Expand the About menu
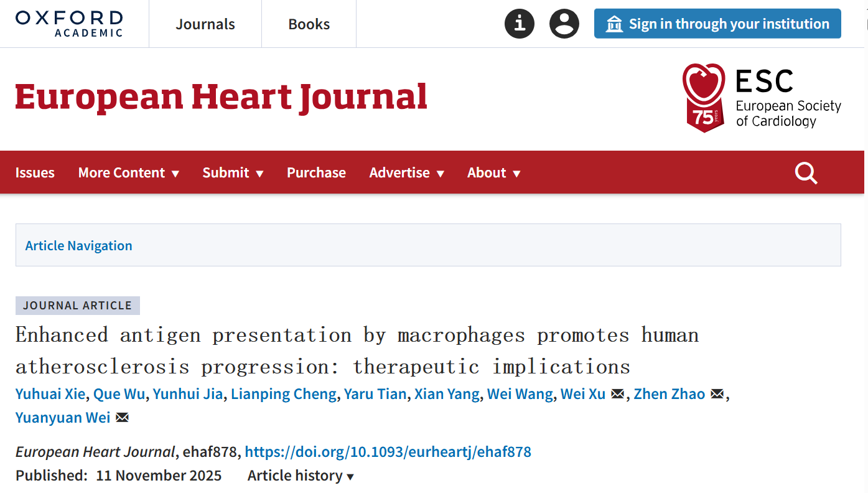 493,173
